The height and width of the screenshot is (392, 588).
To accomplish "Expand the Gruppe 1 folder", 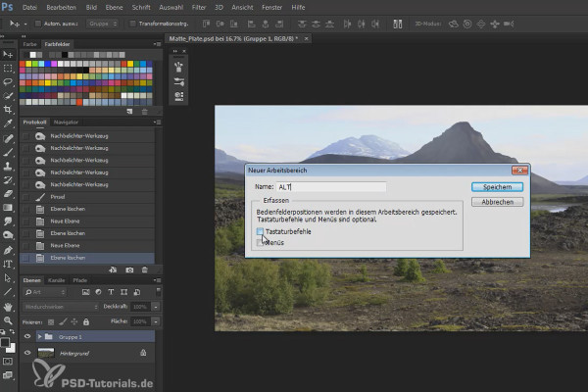I will coord(39,337).
